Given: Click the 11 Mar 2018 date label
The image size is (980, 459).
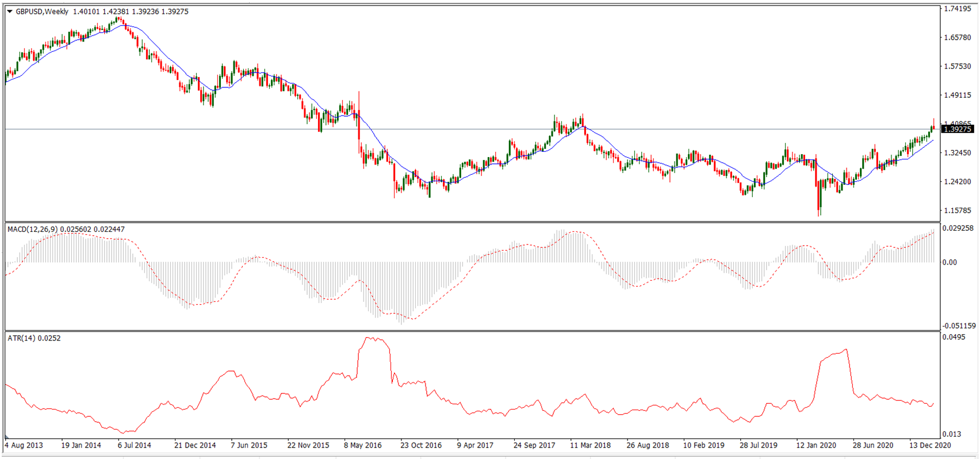Looking at the screenshot, I should point(590,445).
